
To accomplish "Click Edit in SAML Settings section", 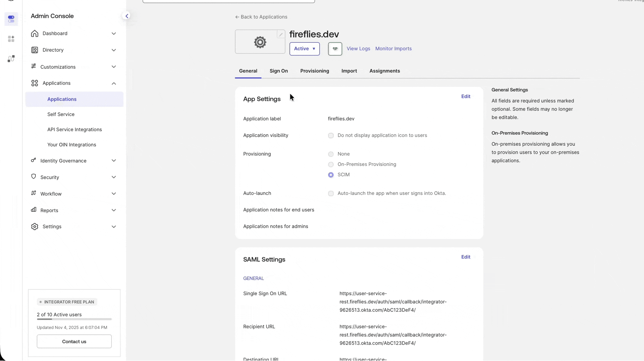I will 466,257.
